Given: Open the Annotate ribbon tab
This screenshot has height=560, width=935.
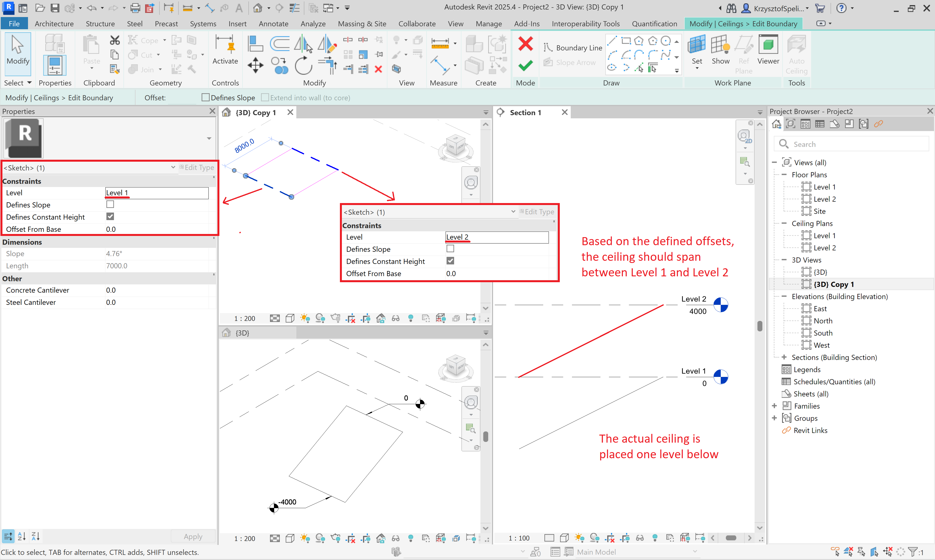Looking at the screenshot, I should 273,24.
